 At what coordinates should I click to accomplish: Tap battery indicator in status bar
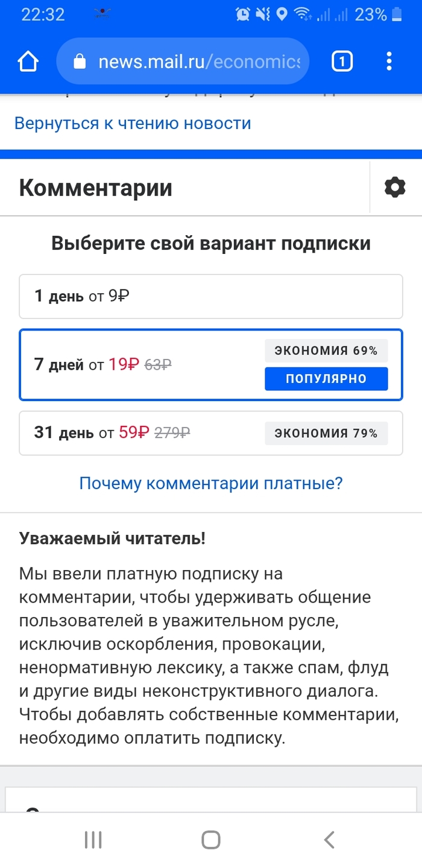[397, 14]
